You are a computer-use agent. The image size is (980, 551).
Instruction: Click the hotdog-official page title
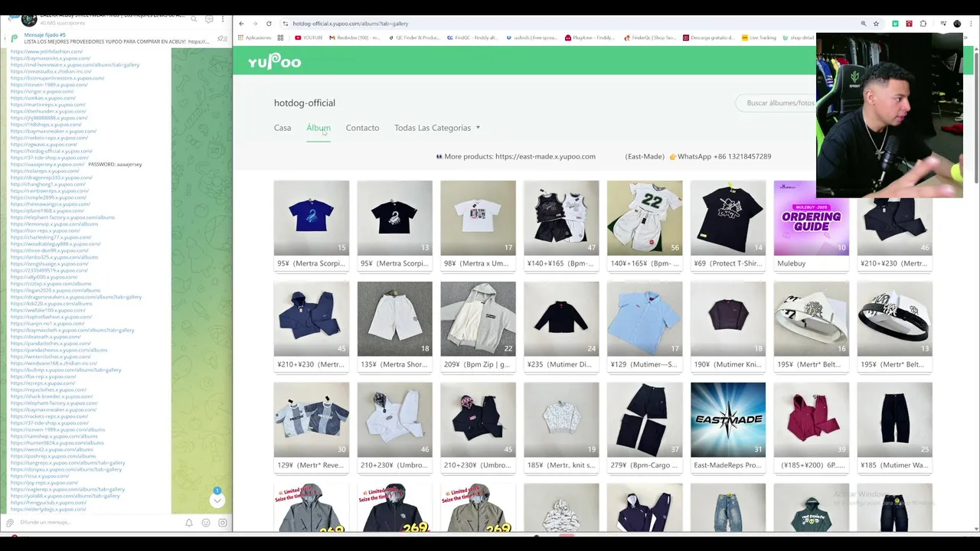point(305,103)
